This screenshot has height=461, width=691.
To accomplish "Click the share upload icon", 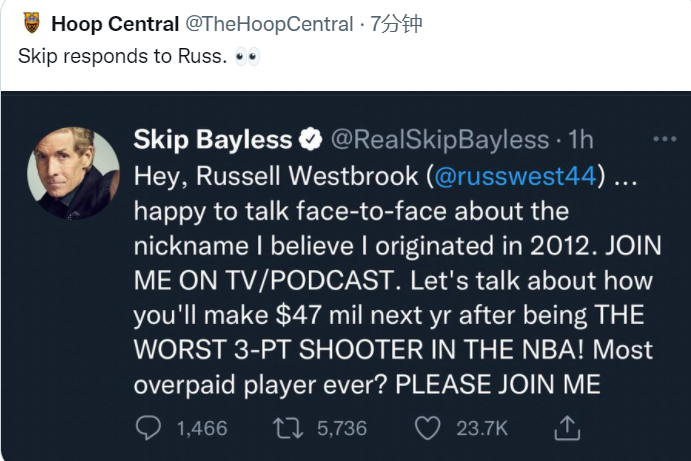I will [x=566, y=428].
